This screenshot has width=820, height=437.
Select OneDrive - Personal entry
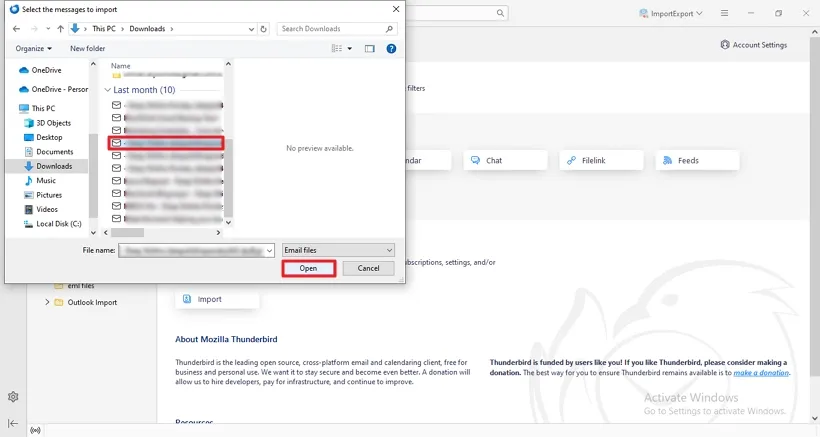[x=52, y=89]
